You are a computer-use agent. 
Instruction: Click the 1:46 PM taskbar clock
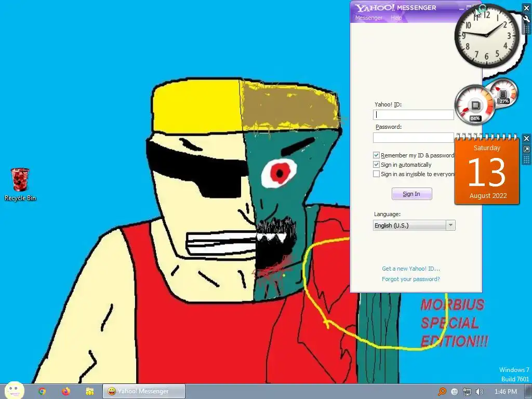coord(506,392)
